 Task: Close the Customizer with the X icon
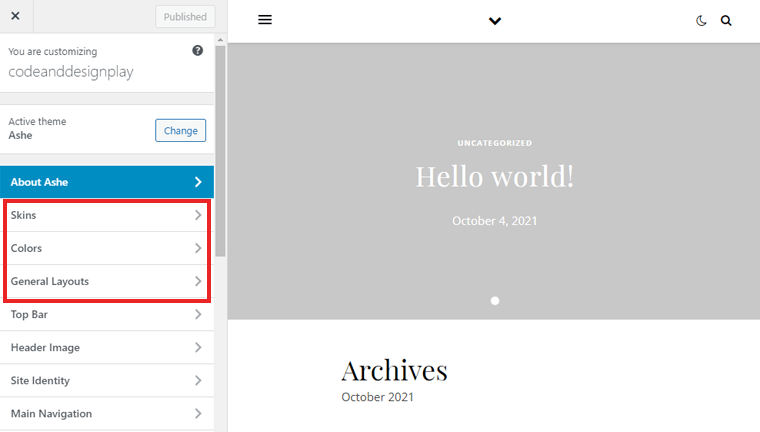(x=15, y=17)
